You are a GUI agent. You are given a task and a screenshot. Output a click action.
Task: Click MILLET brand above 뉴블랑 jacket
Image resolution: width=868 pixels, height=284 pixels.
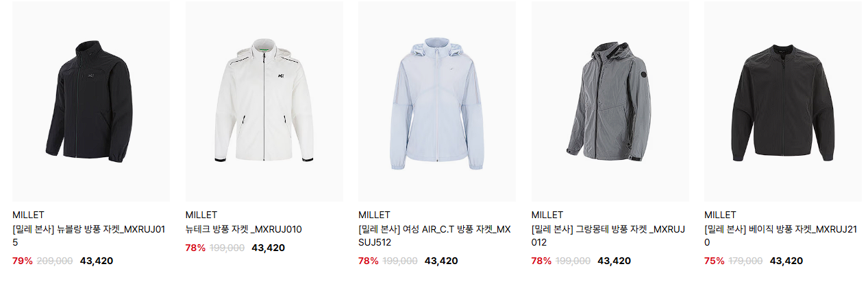coord(28,215)
